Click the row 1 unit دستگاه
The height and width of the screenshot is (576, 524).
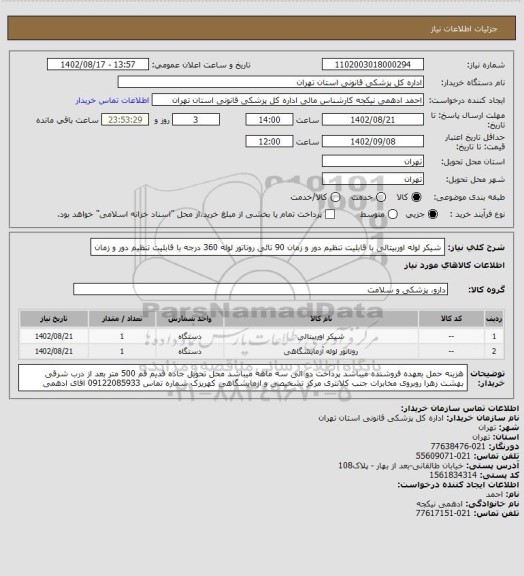[190, 336]
